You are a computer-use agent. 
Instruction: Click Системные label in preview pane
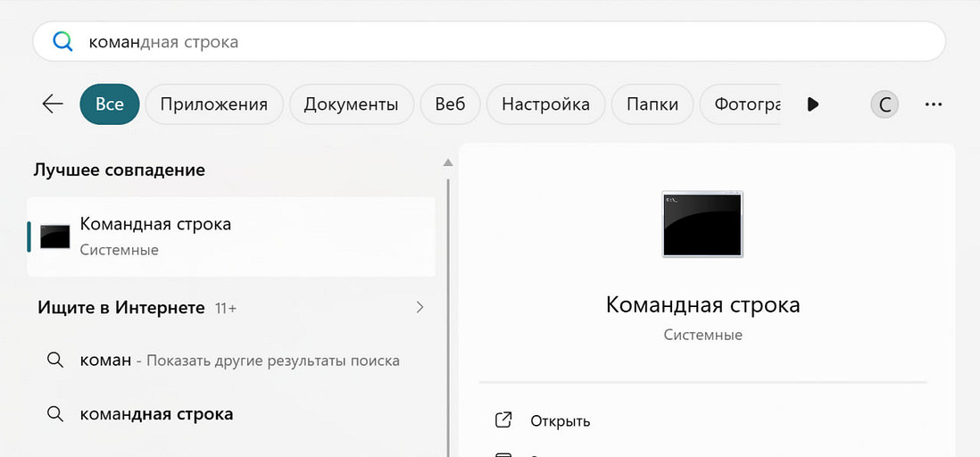(x=703, y=335)
